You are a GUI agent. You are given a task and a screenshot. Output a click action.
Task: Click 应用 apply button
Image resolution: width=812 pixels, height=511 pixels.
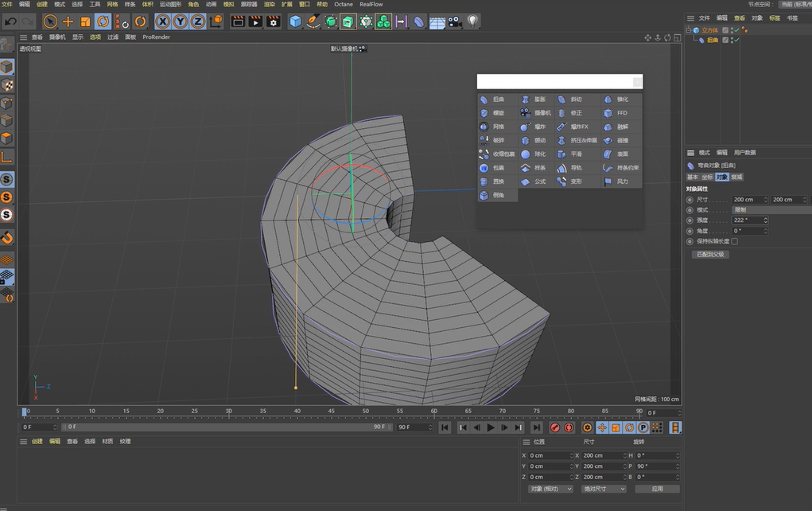click(x=657, y=489)
